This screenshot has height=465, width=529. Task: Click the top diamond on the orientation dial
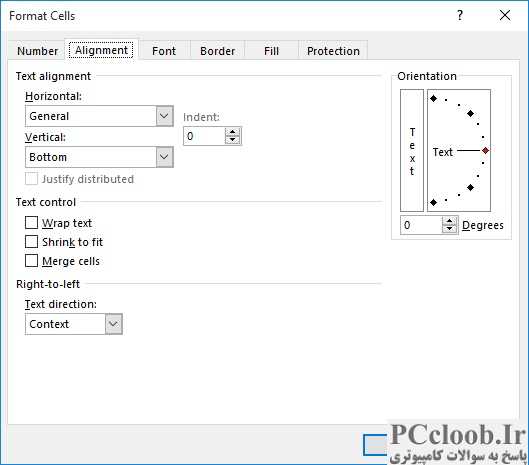click(x=434, y=99)
